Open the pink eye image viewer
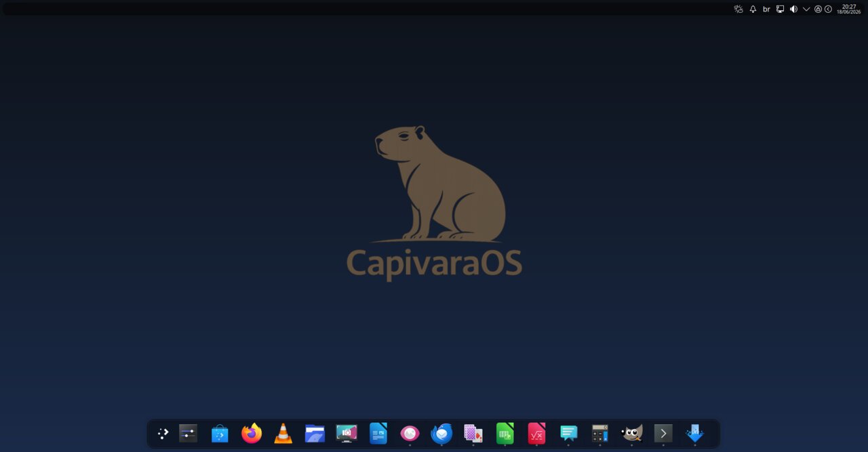868x452 pixels. click(x=410, y=434)
